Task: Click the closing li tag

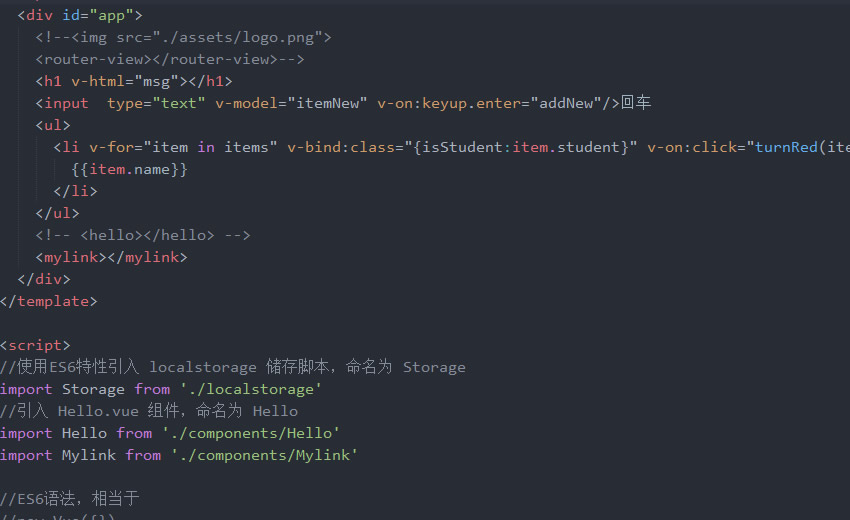Action: click(x=75, y=191)
